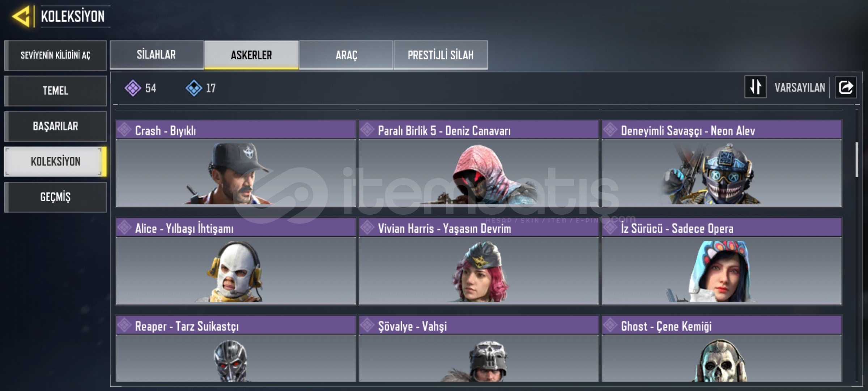Go to the TEMEL section
Screen dimensions: 868x391
pyautogui.click(x=55, y=91)
